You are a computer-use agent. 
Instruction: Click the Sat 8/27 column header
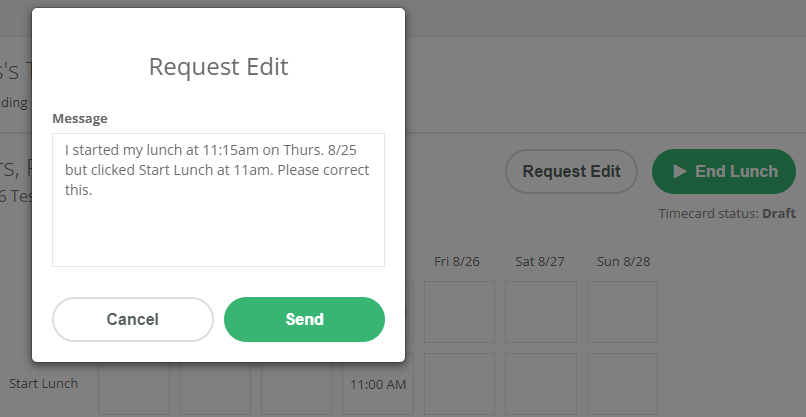[540, 262]
